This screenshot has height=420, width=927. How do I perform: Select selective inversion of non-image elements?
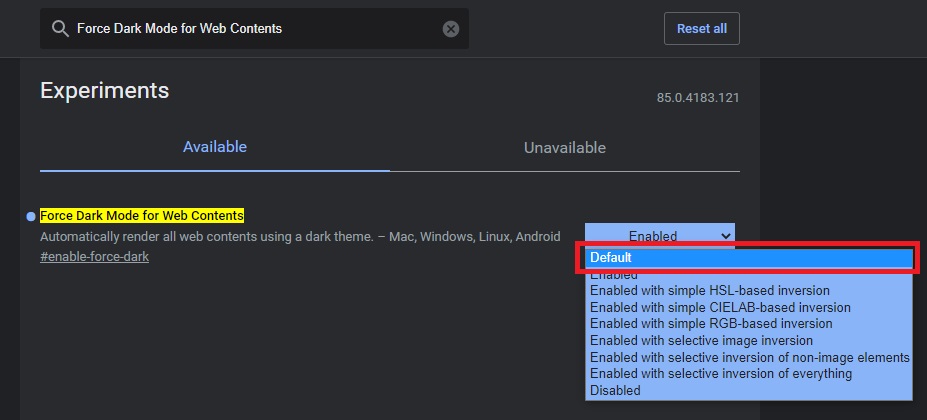click(749, 357)
